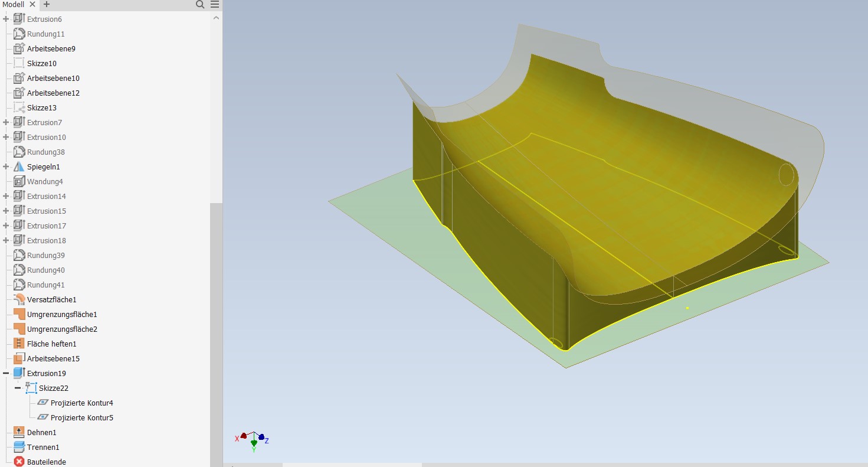
Task: Click the Skizze22 sketch icon
Action: click(31, 388)
